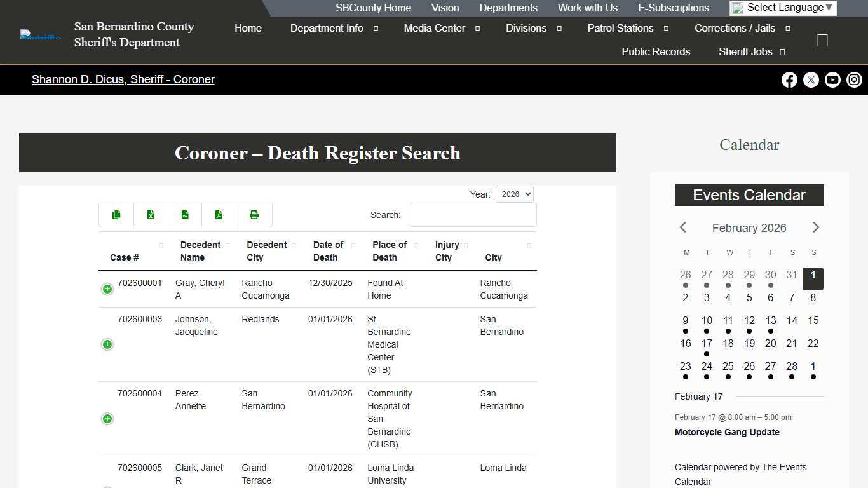Viewport: 868px width, 488px height.
Task: Sort records by Date of Death
Action: (329, 251)
